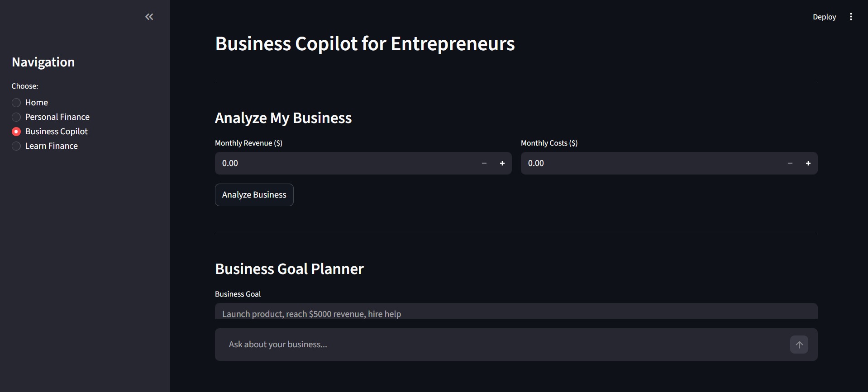Focus the Monthly Costs input field

(x=652, y=163)
